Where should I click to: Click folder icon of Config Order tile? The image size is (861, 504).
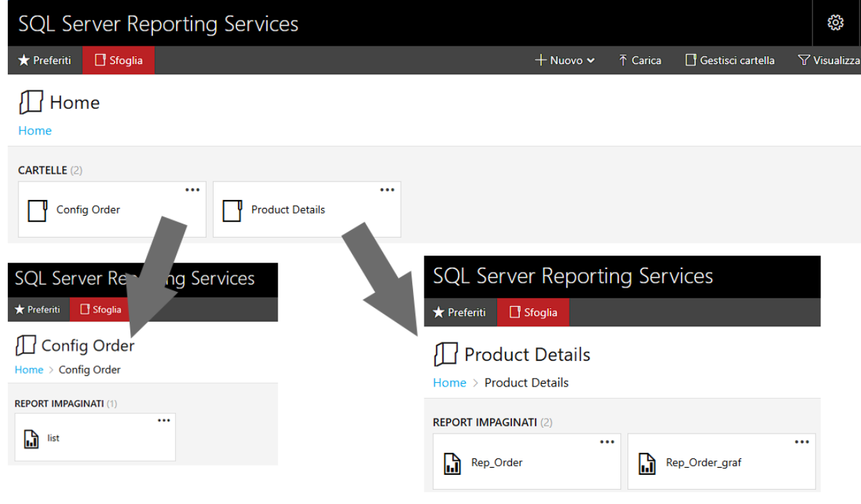pos(37,211)
